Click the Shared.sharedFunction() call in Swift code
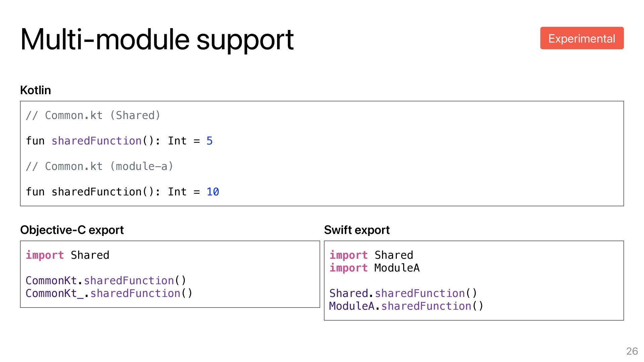 click(x=403, y=293)
